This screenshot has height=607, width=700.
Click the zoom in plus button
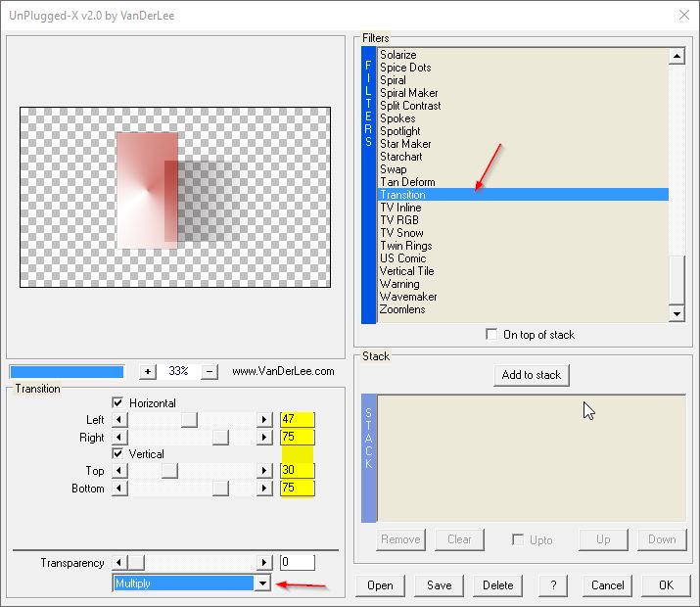148,372
